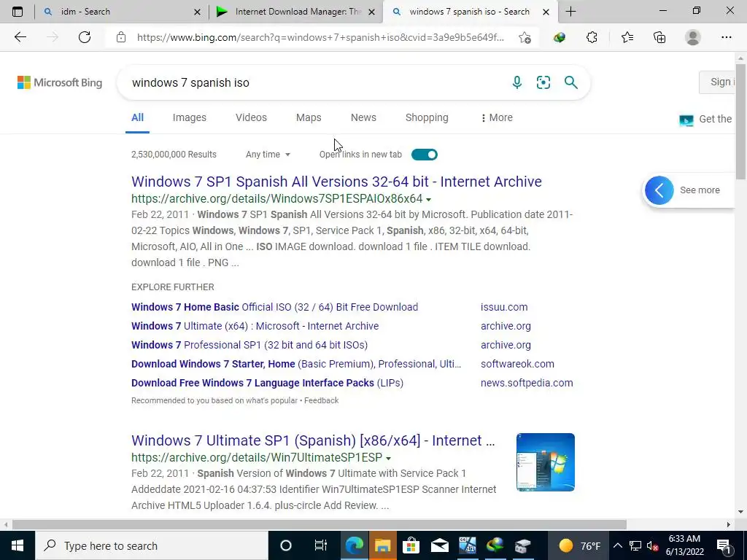The width and height of the screenshot is (747, 560).
Task: Open Windows 7 Home Basic Official ISO link
Action: click(x=274, y=307)
